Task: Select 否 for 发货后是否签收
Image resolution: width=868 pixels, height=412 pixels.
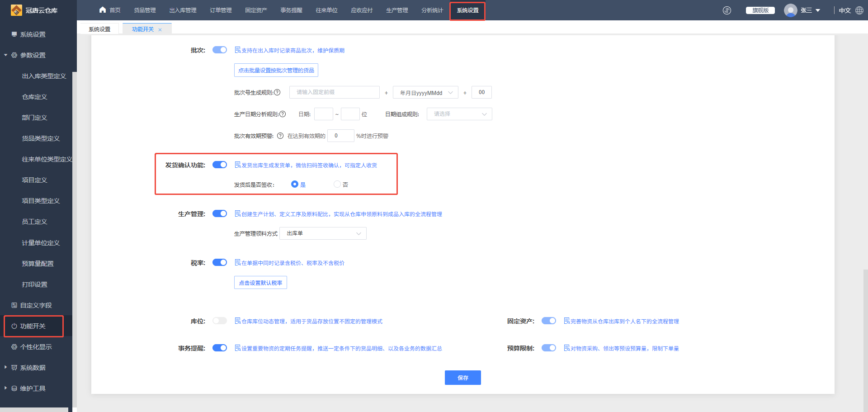Action: click(x=337, y=184)
